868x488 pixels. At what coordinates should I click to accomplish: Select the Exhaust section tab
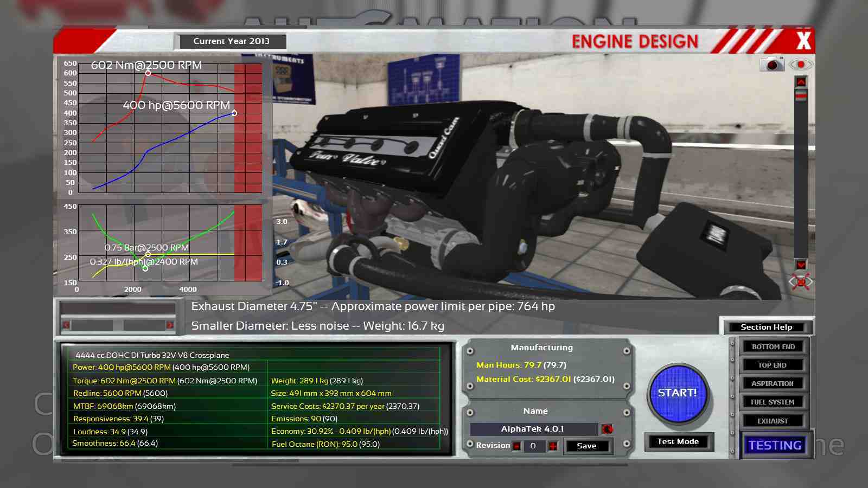[x=773, y=421]
